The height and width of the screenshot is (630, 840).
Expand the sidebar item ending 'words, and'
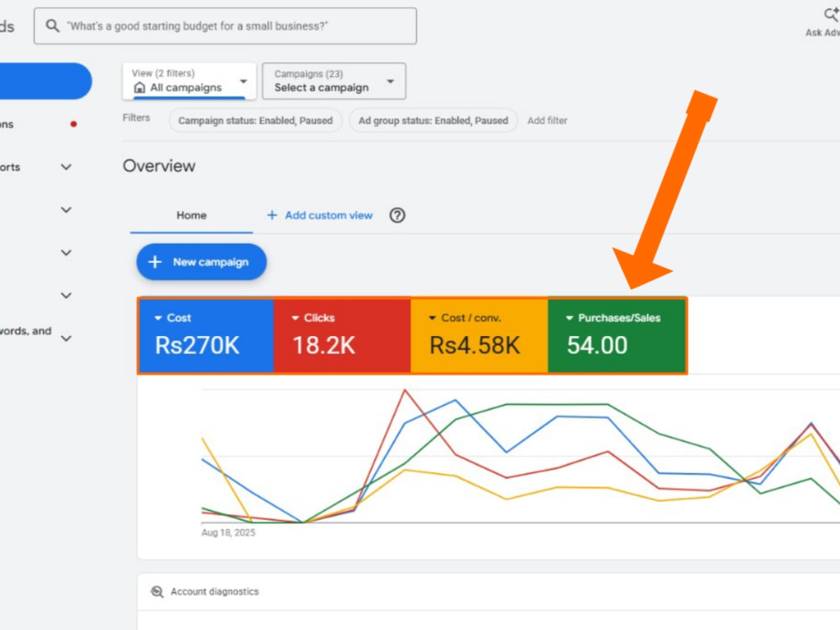66,339
